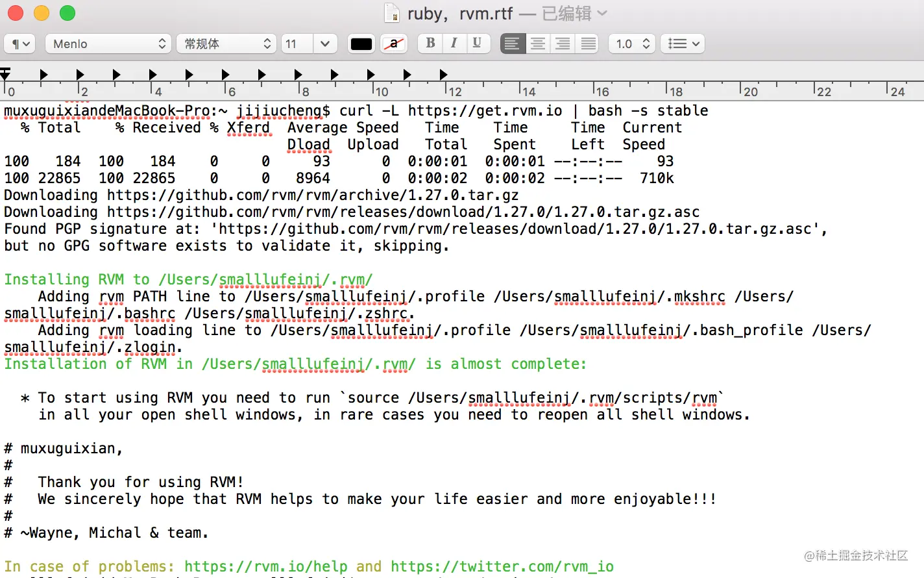
Task: Open the list style menu
Action: [x=682, y=44]
